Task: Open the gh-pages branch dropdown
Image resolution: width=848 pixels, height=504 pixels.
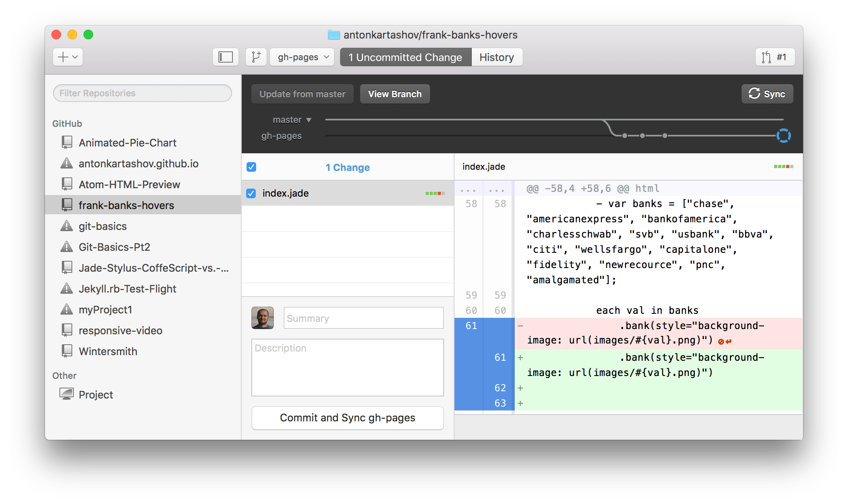Action: pyautogui.click(x=302, y=57)
